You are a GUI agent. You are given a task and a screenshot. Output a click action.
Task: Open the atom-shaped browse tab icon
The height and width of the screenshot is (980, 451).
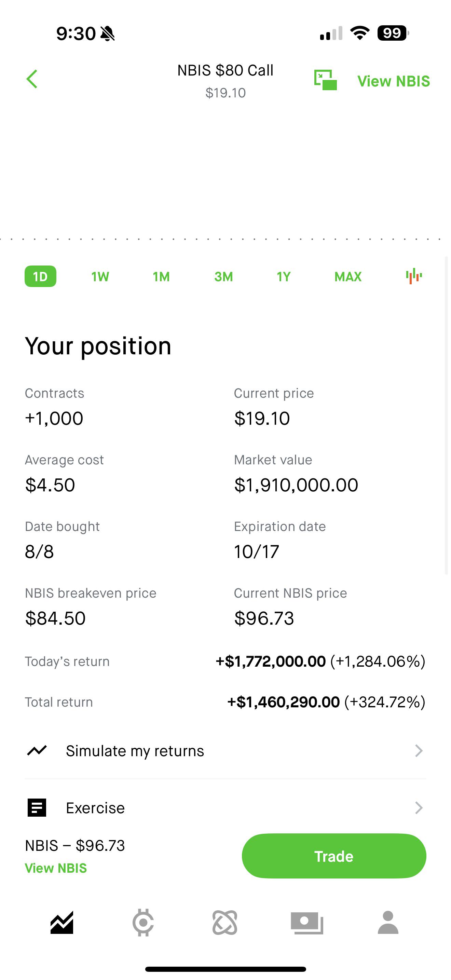point(225,923)
